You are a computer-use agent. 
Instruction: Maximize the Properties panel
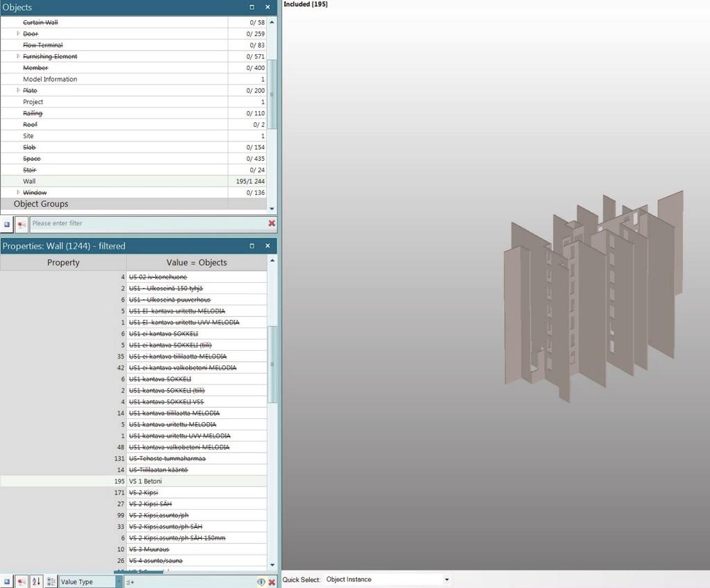pos(252,246)
